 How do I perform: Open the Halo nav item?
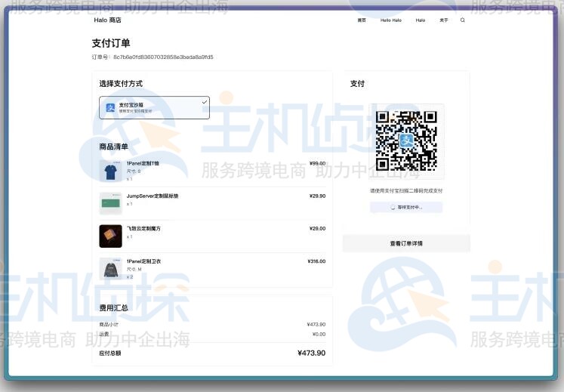click(420, 20)
